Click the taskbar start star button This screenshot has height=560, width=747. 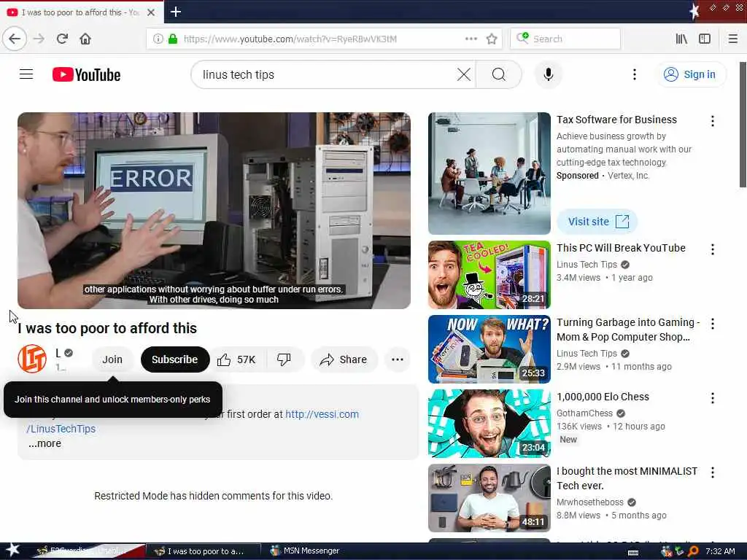click(x=12, y=550)
